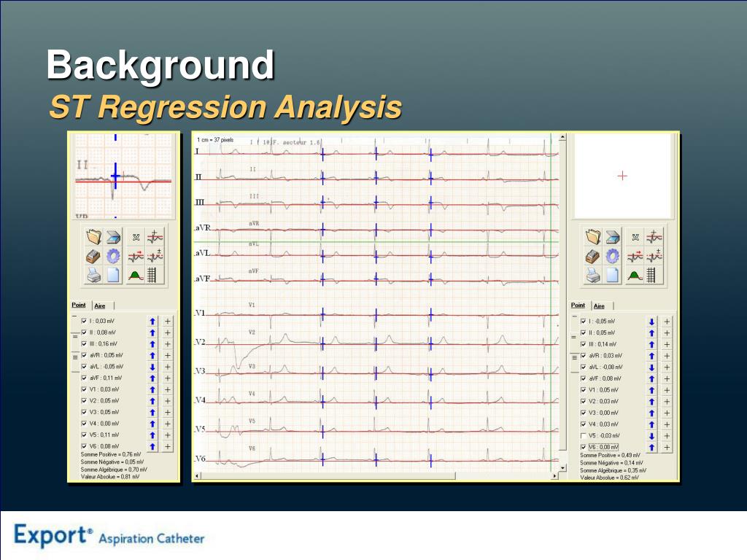Uncheck lead 'III : 0,16 mV' checkbox

point(85,344)
